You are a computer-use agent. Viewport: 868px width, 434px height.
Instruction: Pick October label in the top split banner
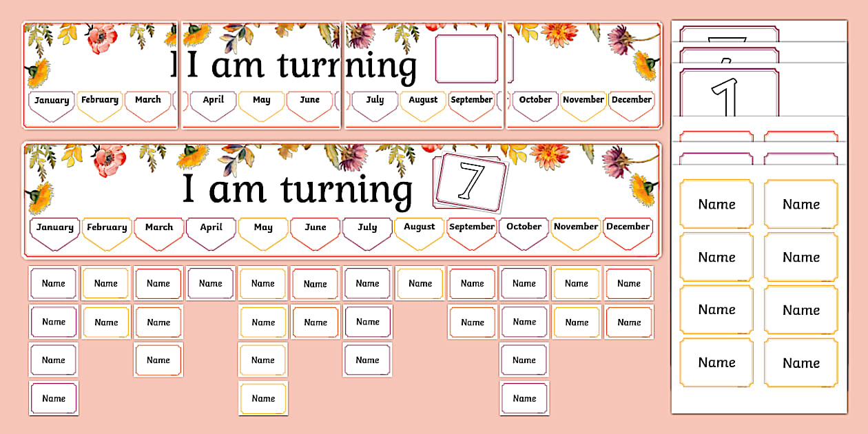coord(535,101)
